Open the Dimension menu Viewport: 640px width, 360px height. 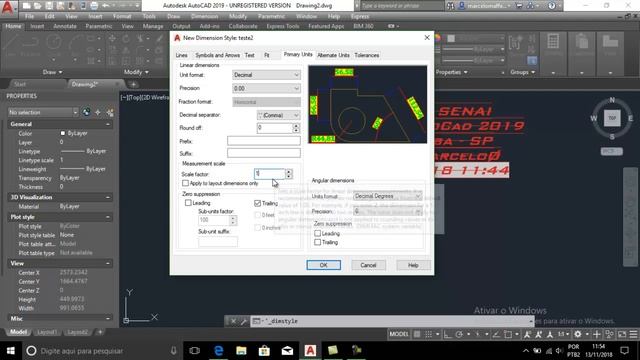click(204, 16)
